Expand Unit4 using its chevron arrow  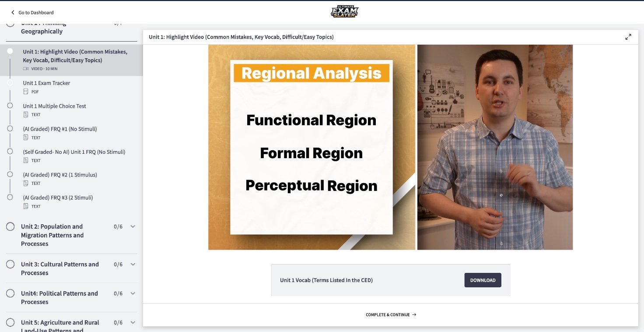tap(133, 293)
